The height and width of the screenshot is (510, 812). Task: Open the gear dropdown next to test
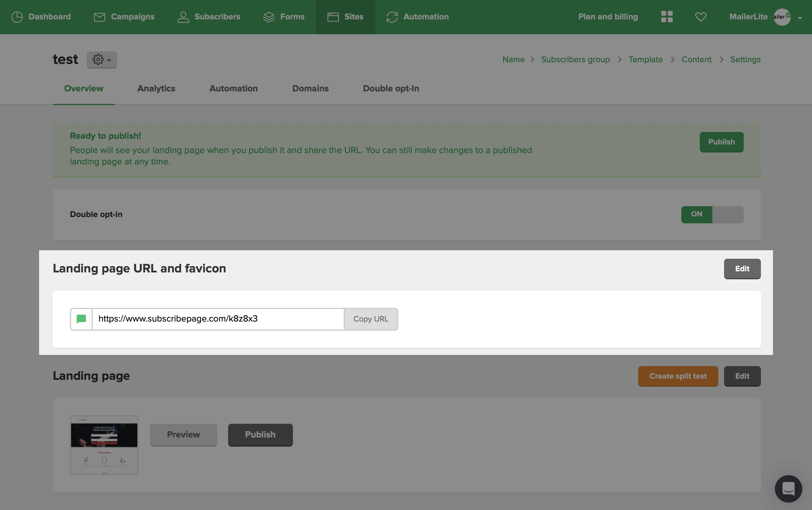(102, 60)
